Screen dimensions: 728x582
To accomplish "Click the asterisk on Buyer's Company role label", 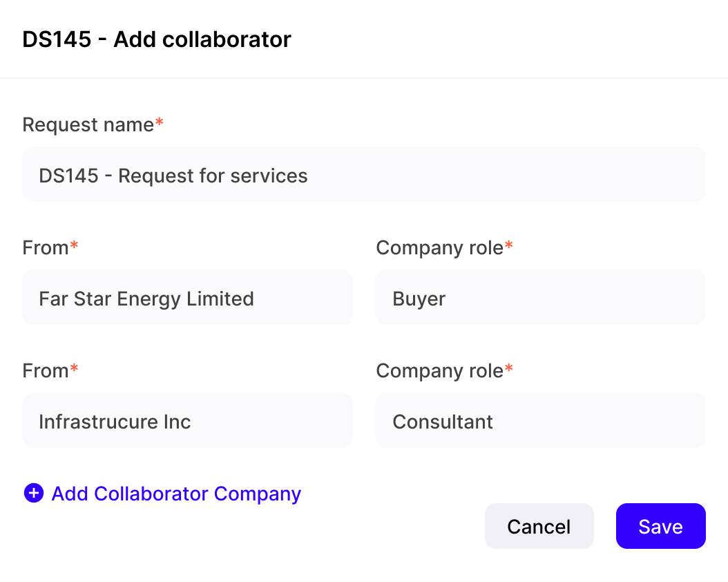I will pyautogui.click(x=509, y=246).
